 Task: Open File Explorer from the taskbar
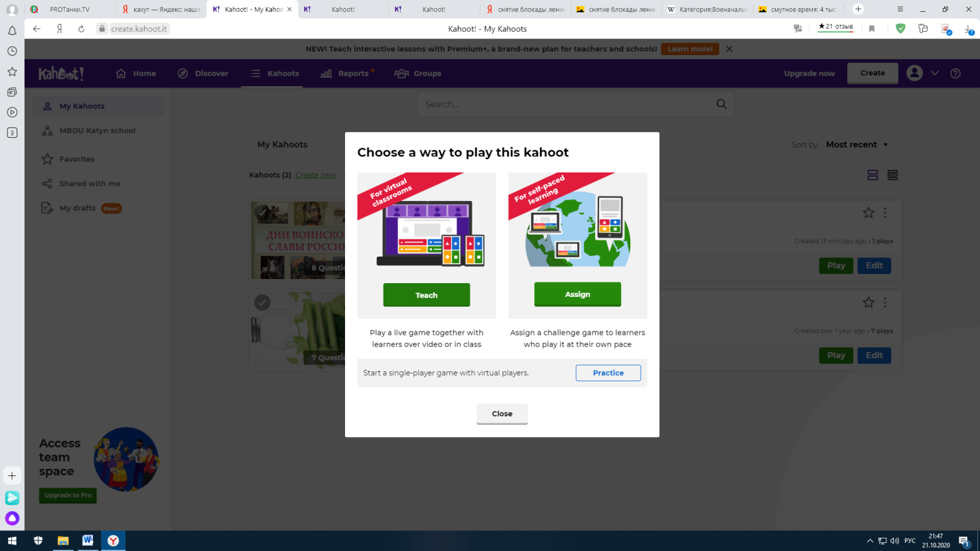(x=63, y=540)
